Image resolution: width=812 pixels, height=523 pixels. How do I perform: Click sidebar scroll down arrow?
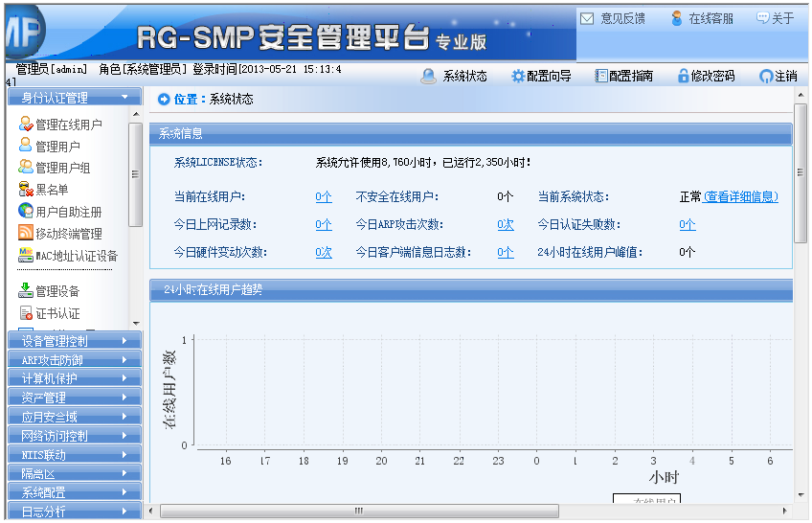136,324
